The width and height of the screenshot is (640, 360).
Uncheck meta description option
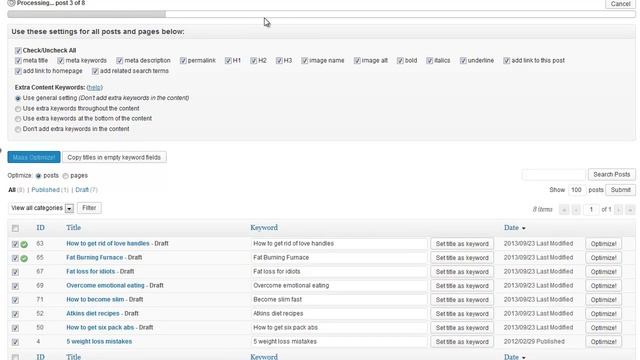pos(120,61)
